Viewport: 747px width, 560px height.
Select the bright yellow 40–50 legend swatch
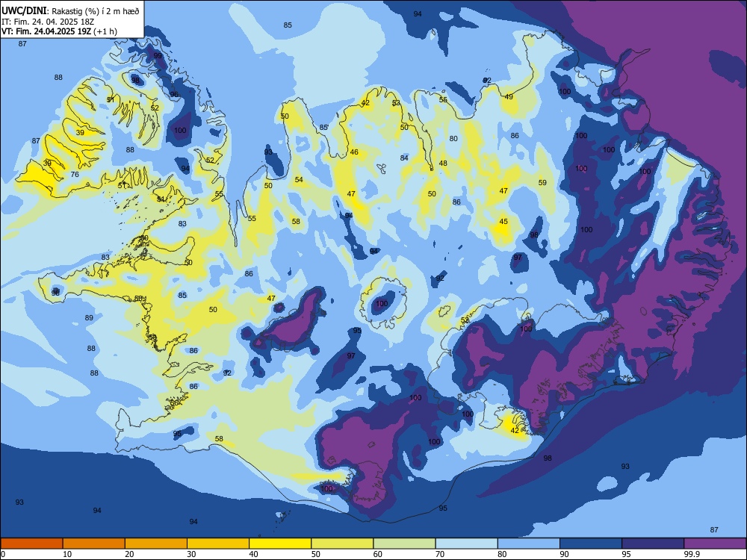280,544
